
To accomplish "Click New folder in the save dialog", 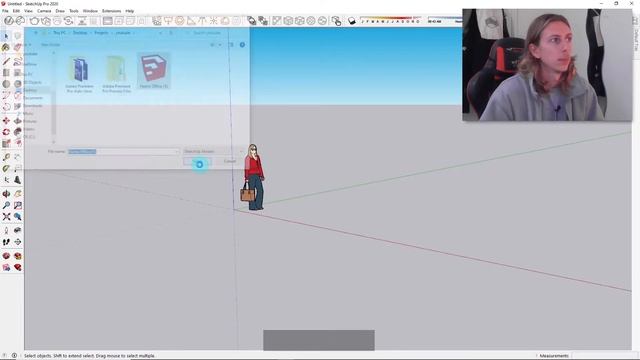I will [x=51, y=44].
